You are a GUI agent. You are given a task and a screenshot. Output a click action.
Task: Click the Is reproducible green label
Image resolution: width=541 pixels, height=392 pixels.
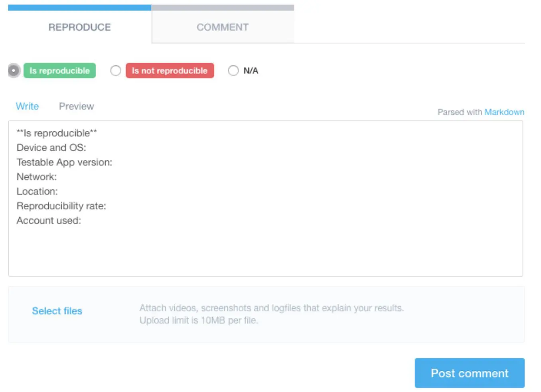point(59,70)
